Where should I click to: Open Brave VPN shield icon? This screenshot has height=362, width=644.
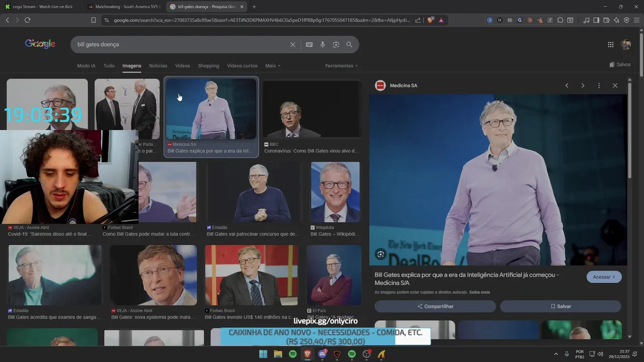coord(626,20)
